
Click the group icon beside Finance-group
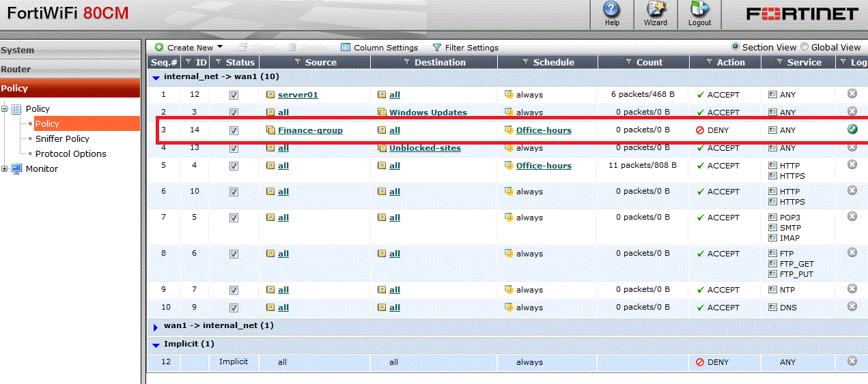point(270,130)
